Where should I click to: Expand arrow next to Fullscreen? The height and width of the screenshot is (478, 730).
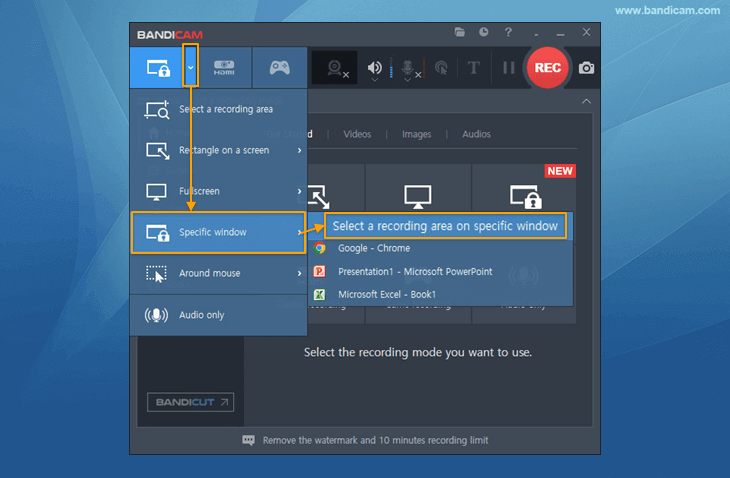click(x=299, y=191)
